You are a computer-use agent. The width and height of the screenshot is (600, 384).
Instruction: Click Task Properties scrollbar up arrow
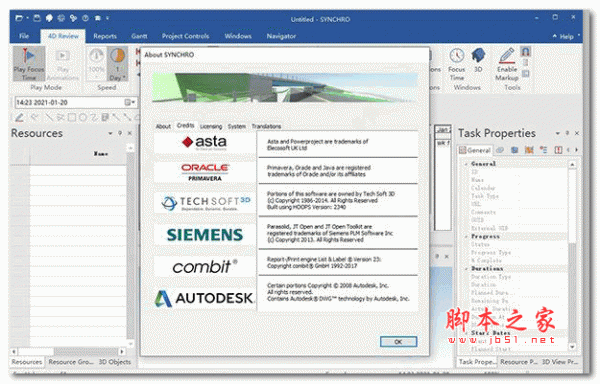click(x=572, y=164)
